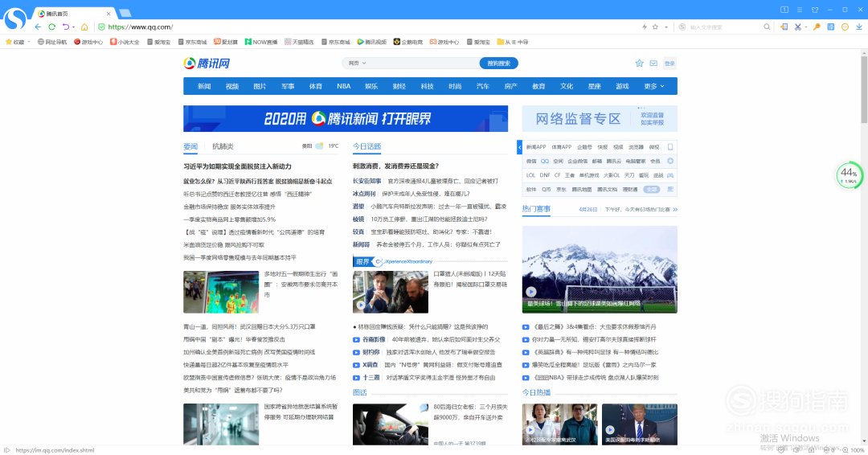The width and height of the screenshot is (868, 455).
Task: Click the orange login-assistant icon in toolbar
Action: (784, 27)
